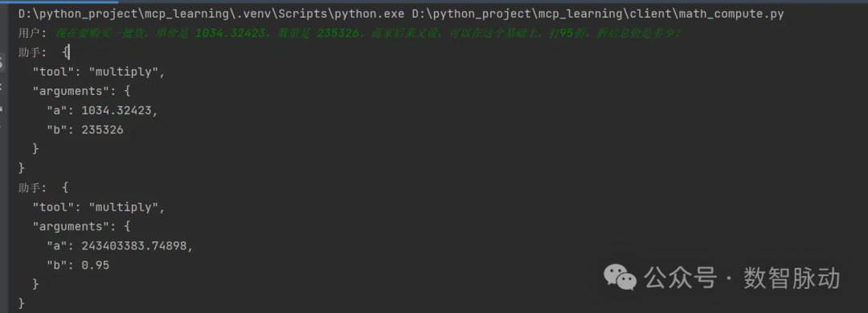This screenshot has width=868, height=313.
Task: Click the WeChat logo in the watermark
Action: click(620, 277)
